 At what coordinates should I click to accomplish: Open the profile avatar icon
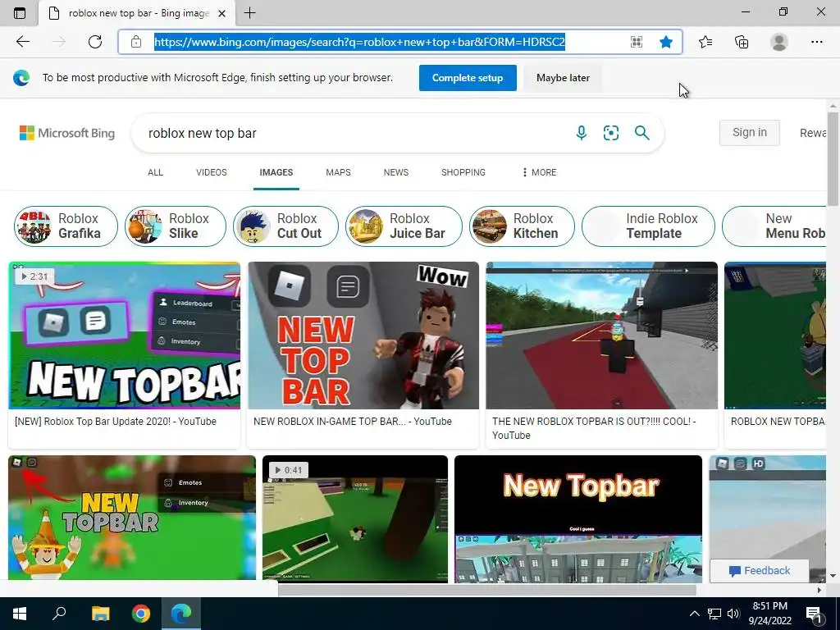coord(779,42)
